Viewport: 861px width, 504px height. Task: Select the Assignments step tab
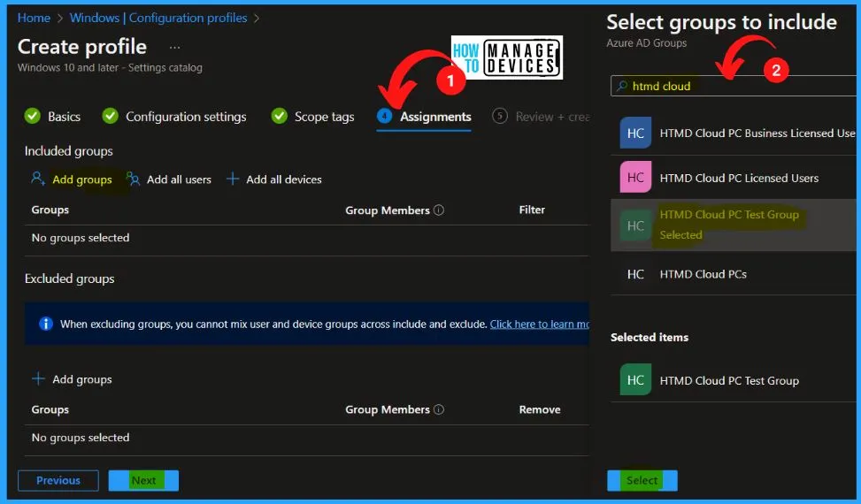(x=435, y=116)
